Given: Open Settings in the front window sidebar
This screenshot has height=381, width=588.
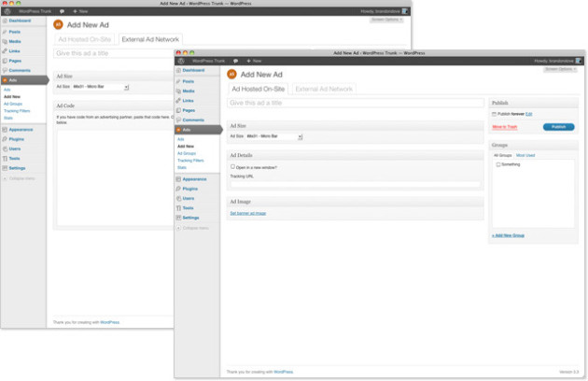Looking at the screenshot, I should (191, 218).
